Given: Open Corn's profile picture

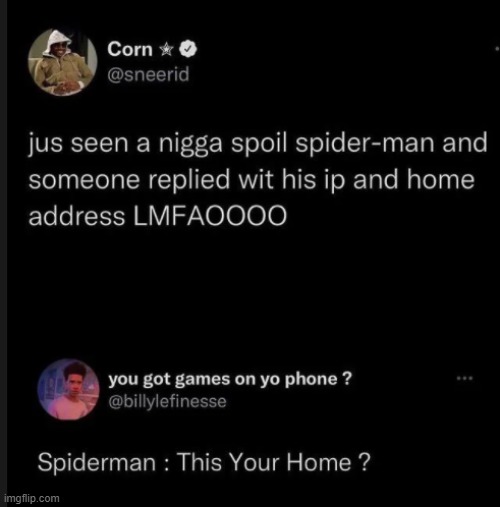Looking at the screenshot, I should click(x=62, y=62).
